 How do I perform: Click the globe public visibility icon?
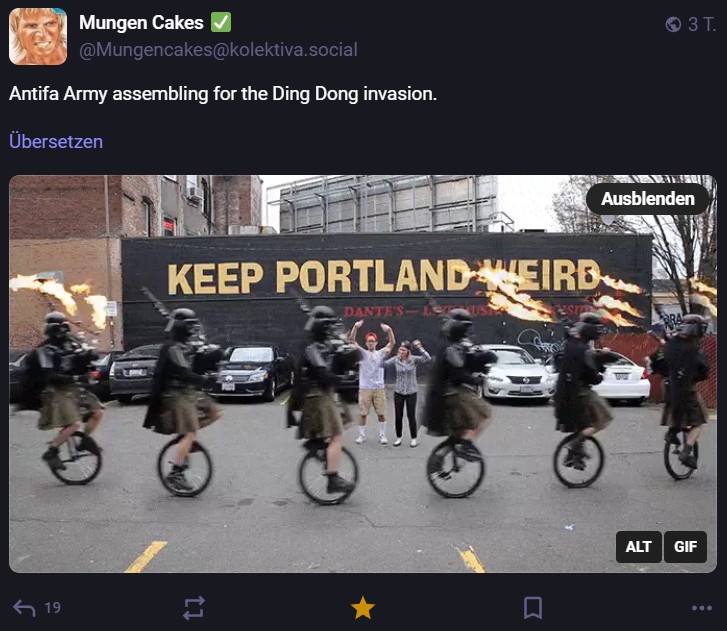[x=673, y=24]
